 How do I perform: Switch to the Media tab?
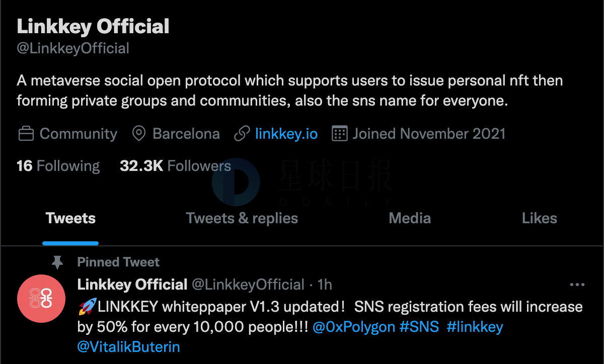coord(410,218)
